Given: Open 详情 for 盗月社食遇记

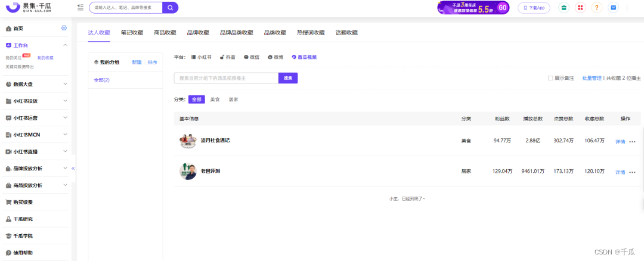Looking at the screenshot, I should 620,142.
